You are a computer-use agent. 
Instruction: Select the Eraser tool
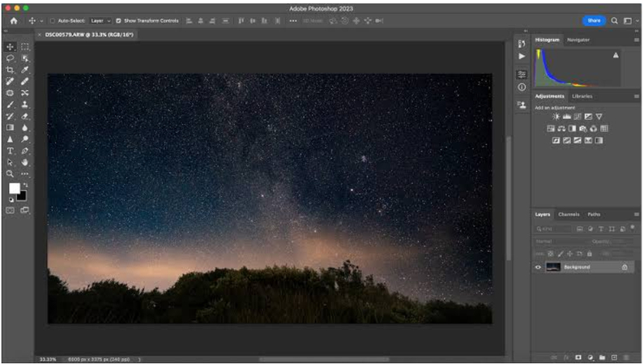point(25,116)
